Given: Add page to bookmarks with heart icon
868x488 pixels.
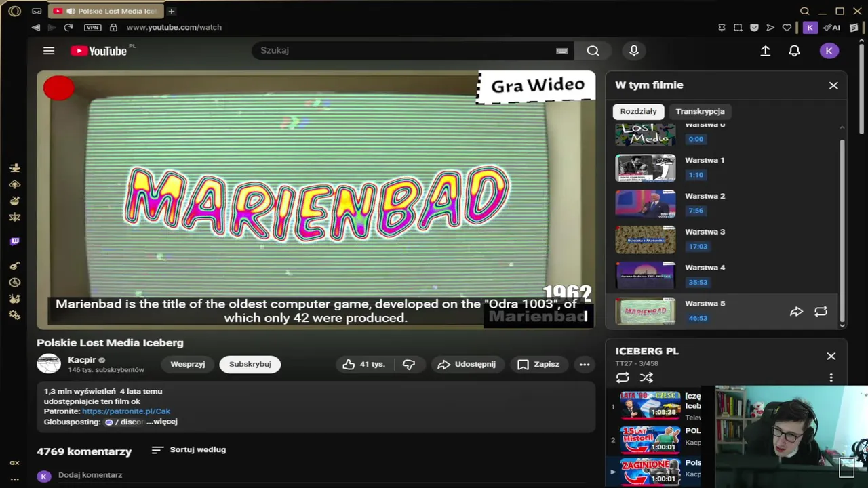Looking at the screenshot, I should tap(787, 28).
